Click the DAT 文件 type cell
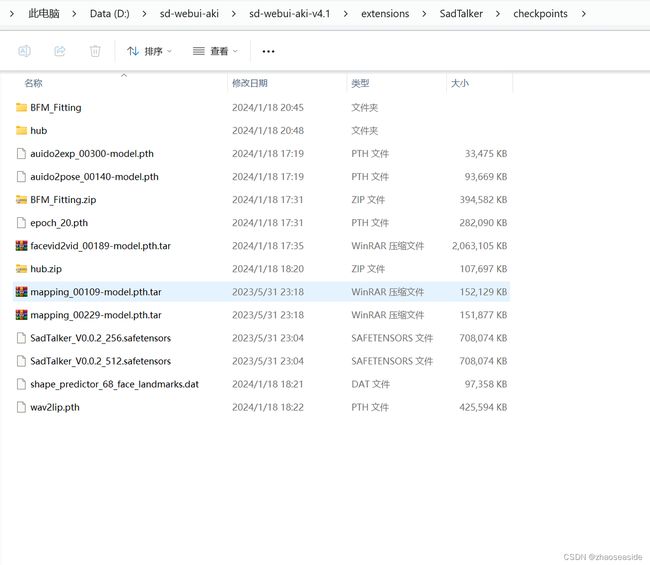Image resolution: width=650 pixels, height=565 pixels. tap(371, 384)
